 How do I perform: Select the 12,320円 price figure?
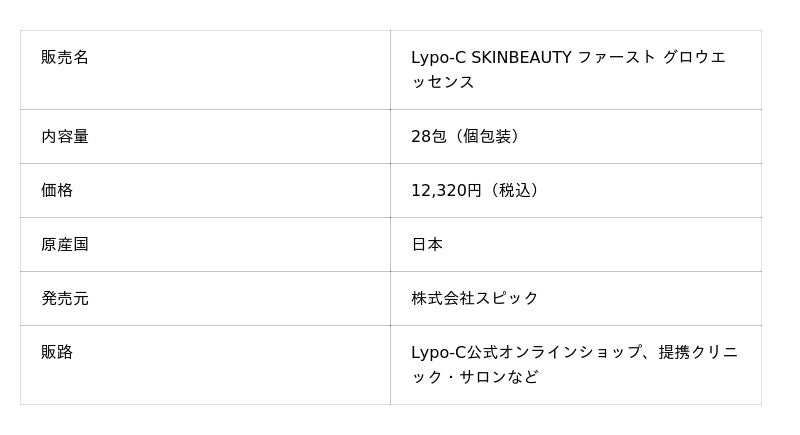pyautogui.click(x=446, y=190)
